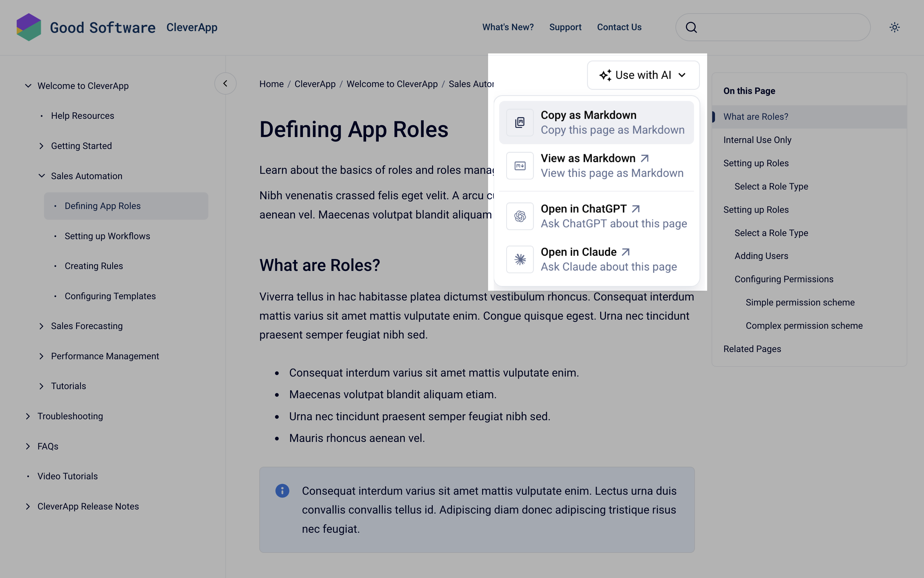Expand the Sales Forecasting section
Viewport: 924px width, 578px height.
point(41,326)
